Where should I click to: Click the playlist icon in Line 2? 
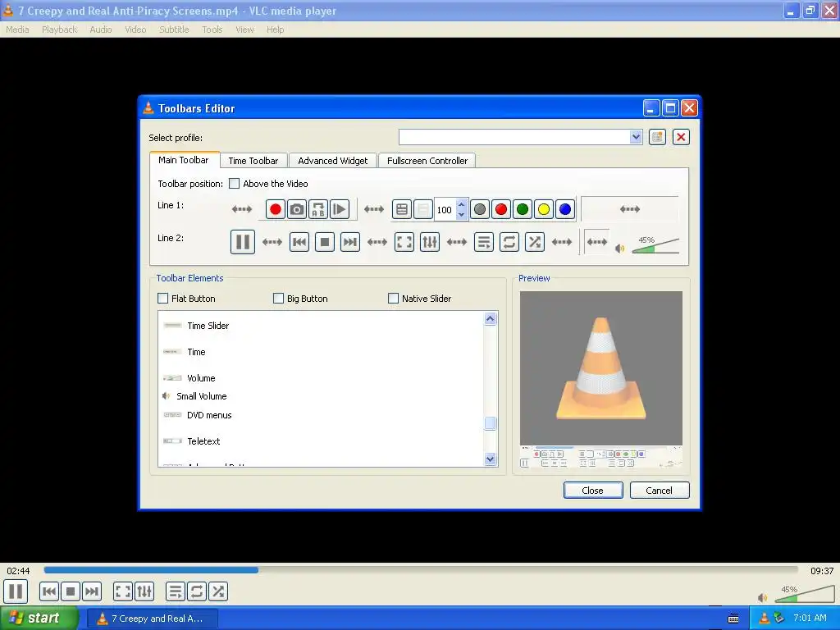(x=484, y=242)
